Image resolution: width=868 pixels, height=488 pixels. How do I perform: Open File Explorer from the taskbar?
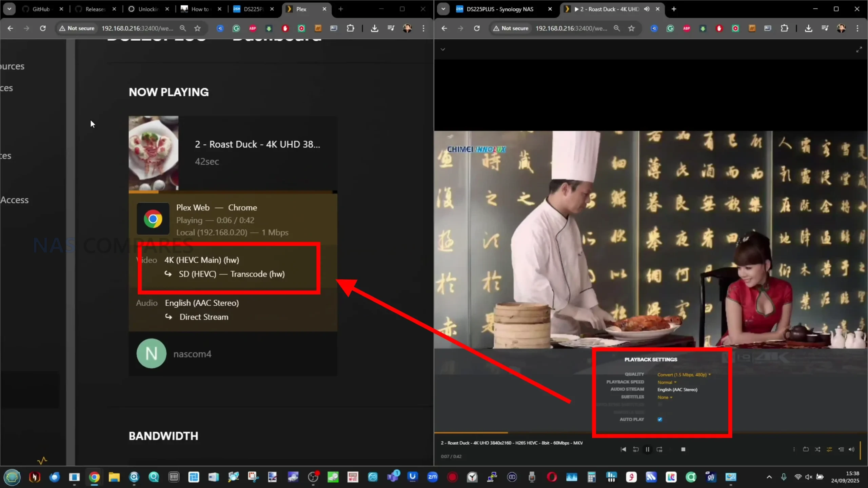click(x=114, y=477)
